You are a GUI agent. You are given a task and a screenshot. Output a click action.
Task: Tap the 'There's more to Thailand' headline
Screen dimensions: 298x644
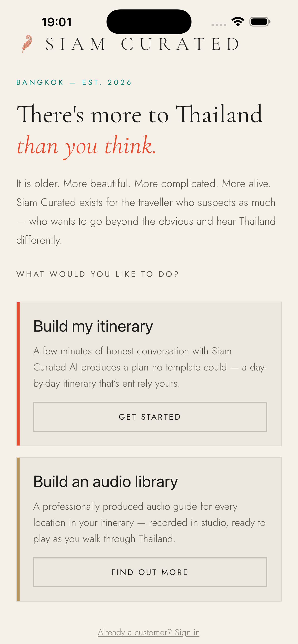coord(140,114)
